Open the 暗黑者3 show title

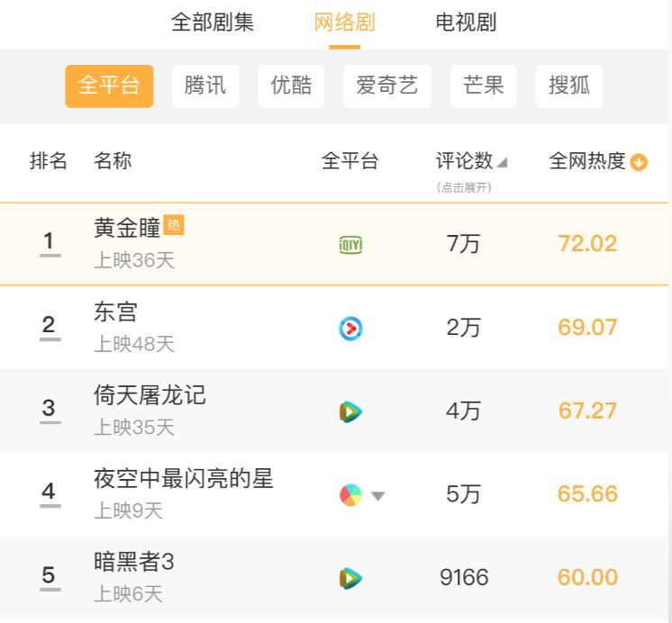[x=134, y=562]
